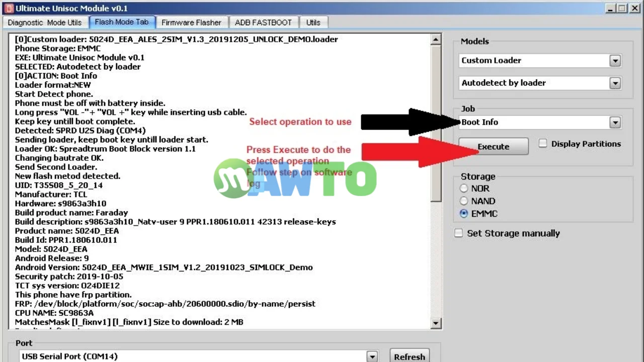Click log scrollbar up arrow
644x362 pixels.
pyautogui.click(x=436, y=39)
